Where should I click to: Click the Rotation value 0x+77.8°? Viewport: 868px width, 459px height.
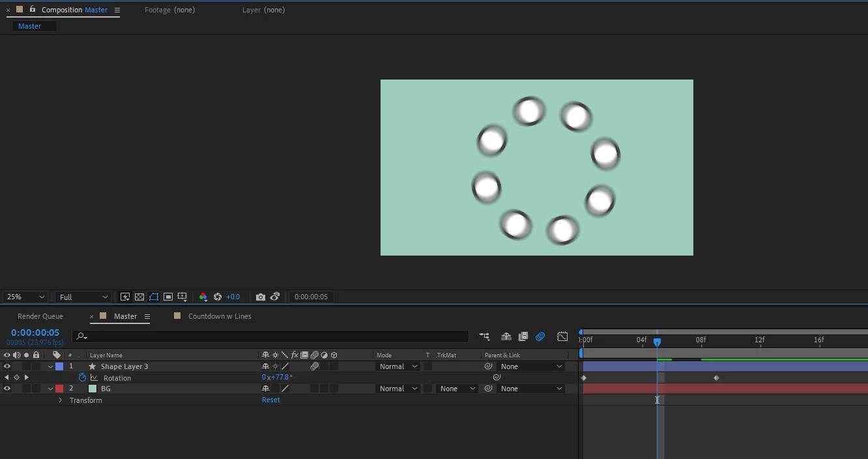pyautogui.click(x=277, y=378)
